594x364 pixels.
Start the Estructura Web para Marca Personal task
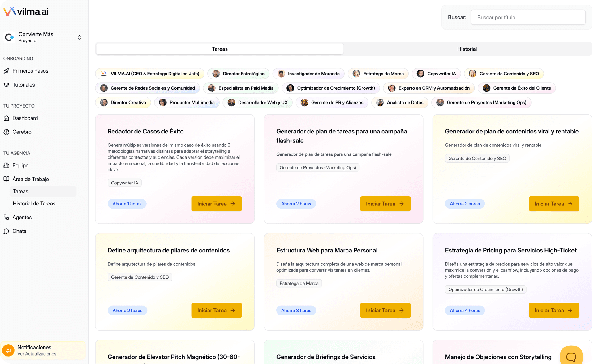coord(385,311)
